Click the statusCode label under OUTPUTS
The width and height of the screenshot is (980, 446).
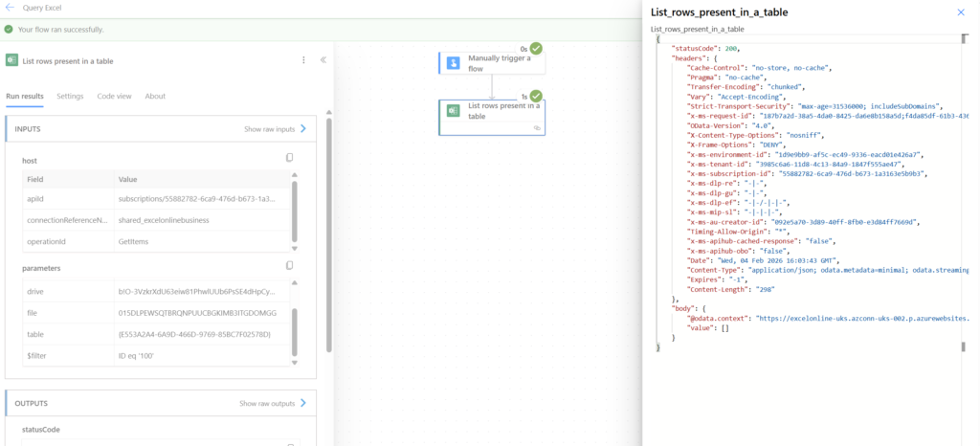(x=40, y=430)
